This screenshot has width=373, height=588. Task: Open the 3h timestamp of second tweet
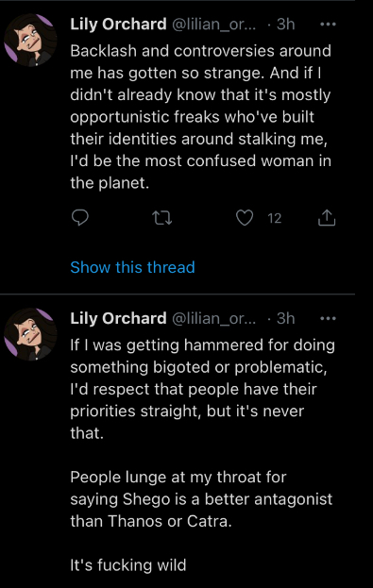(285, 319)
